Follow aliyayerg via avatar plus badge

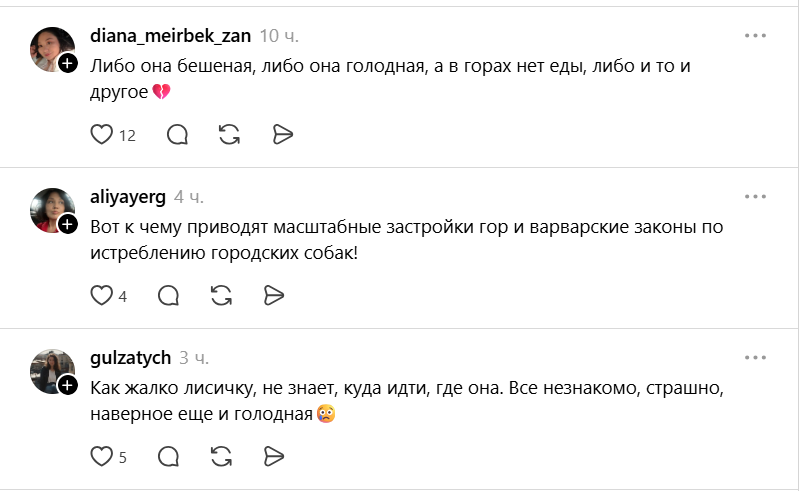68,224
